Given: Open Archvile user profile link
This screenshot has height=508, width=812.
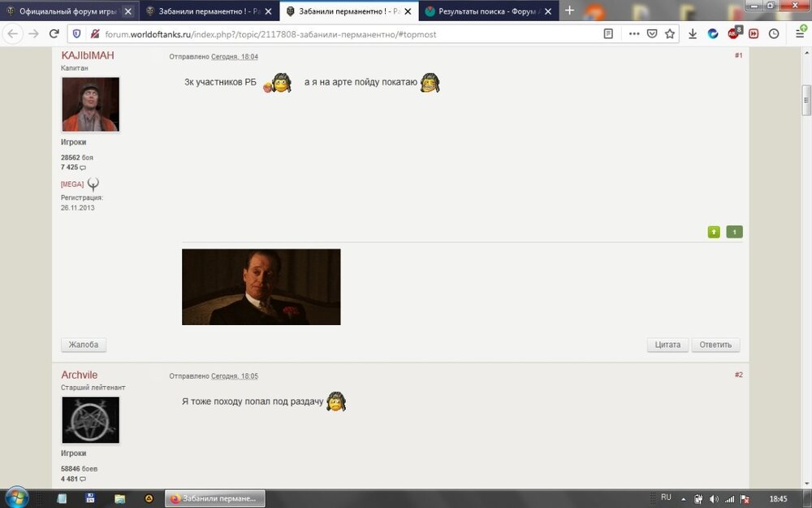Looking at the screenshot, I should pyautogui.click(x=80, y=375).
